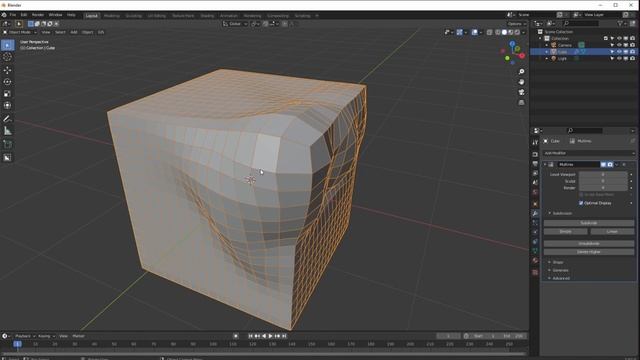This screenshot has height=360, width=640.
Task: Jump to the first frame of the timeline
Action: pos(251,336)
